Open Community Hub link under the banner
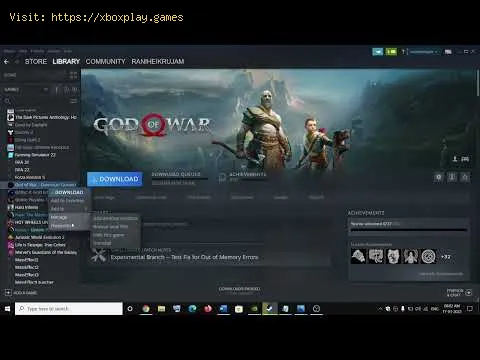 pos(151,197)
